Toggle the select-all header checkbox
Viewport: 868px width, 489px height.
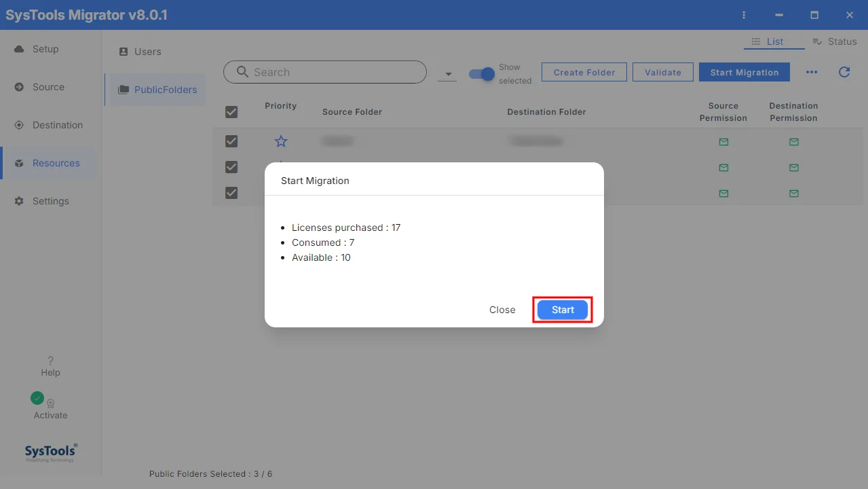point(231,112)
